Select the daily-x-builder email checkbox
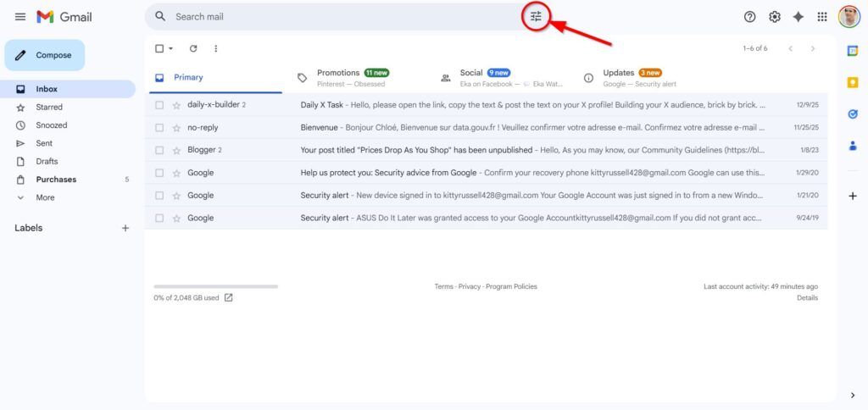The image size is (868, 410). 159,105
